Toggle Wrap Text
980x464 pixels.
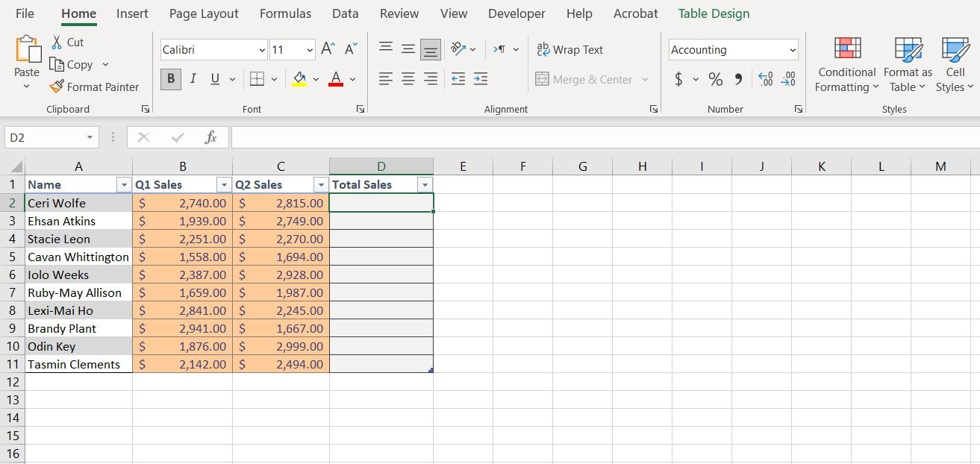[x=570, y=49]
